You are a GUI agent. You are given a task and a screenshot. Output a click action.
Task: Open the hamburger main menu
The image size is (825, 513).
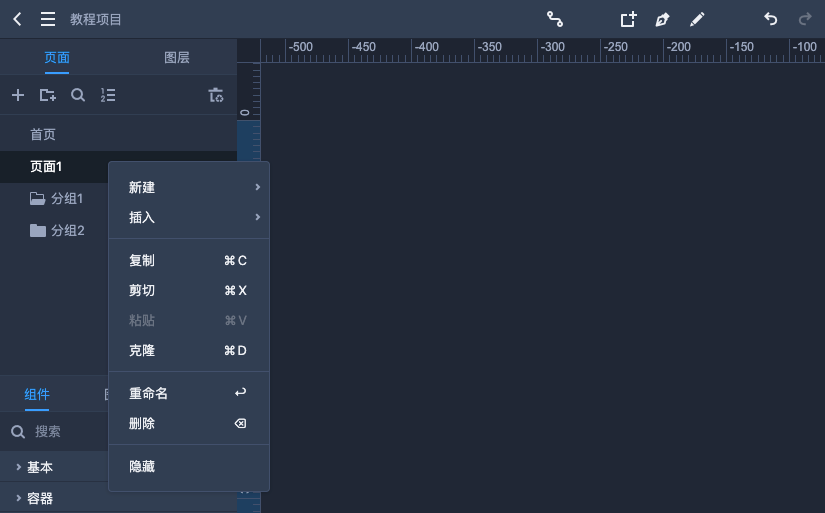pos(47,19)
